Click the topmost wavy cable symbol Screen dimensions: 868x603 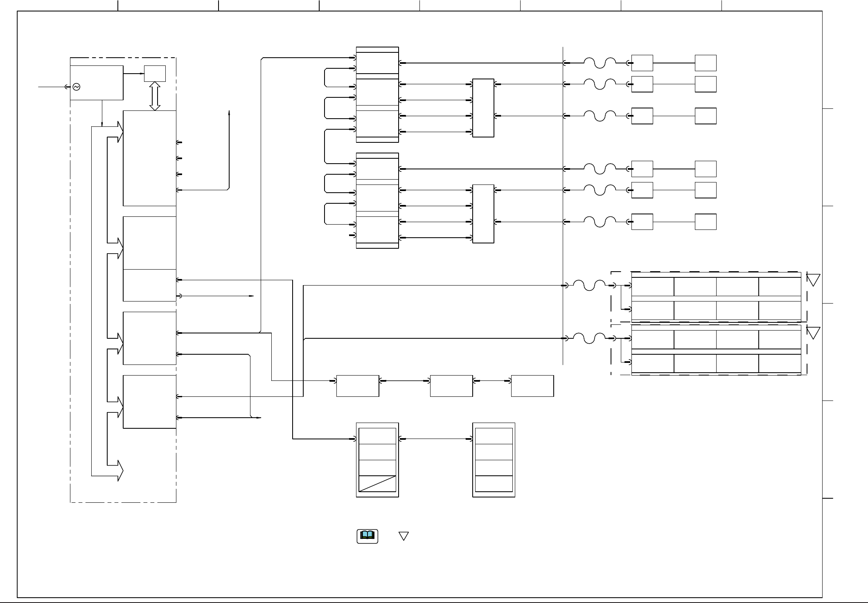(x=600, y=63)
